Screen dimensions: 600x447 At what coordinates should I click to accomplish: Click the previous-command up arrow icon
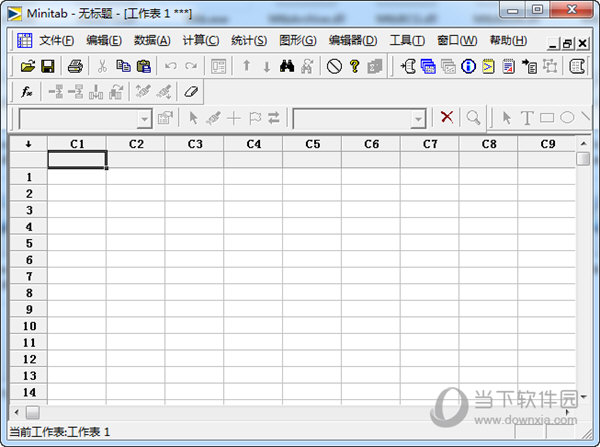pos(247,66)
